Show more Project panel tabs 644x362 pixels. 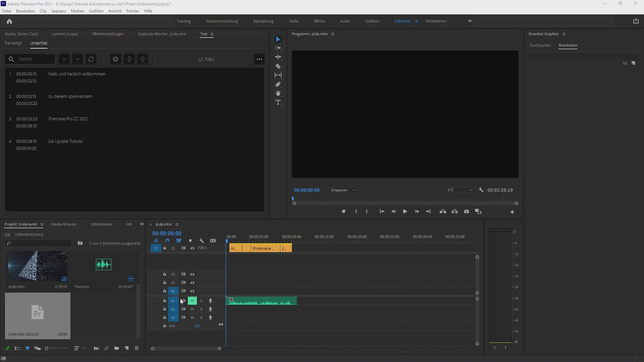coord(142,224)
